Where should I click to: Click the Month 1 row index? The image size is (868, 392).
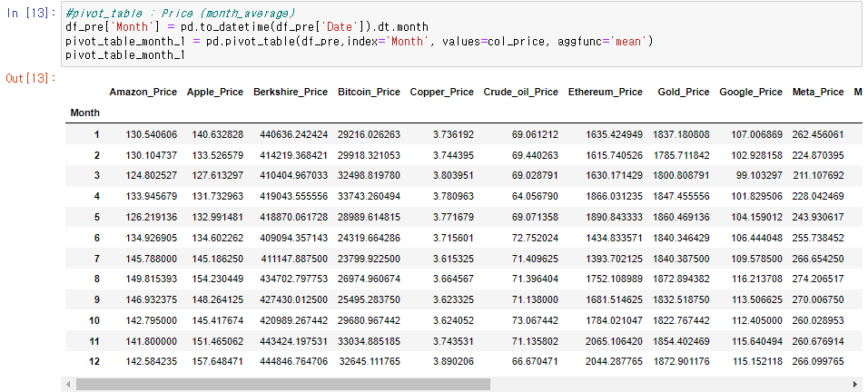97,135
